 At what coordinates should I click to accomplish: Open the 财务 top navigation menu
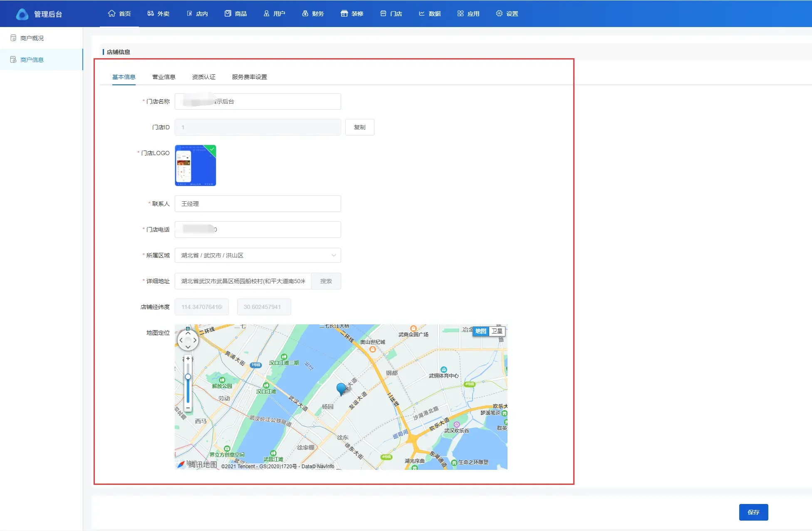tap(313, 14)
